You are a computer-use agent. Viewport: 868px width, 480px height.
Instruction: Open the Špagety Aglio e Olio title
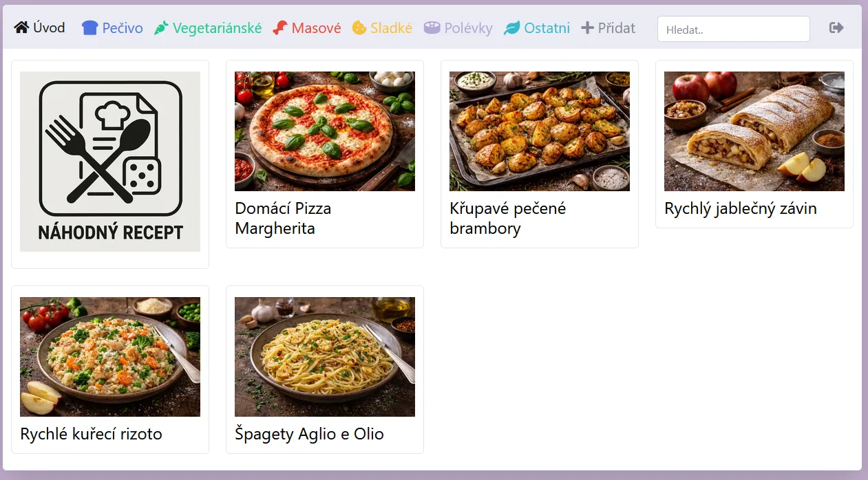point(310,434)
